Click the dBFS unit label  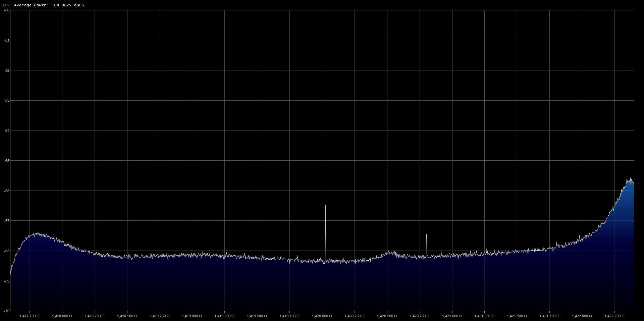[x=6, y=5]
